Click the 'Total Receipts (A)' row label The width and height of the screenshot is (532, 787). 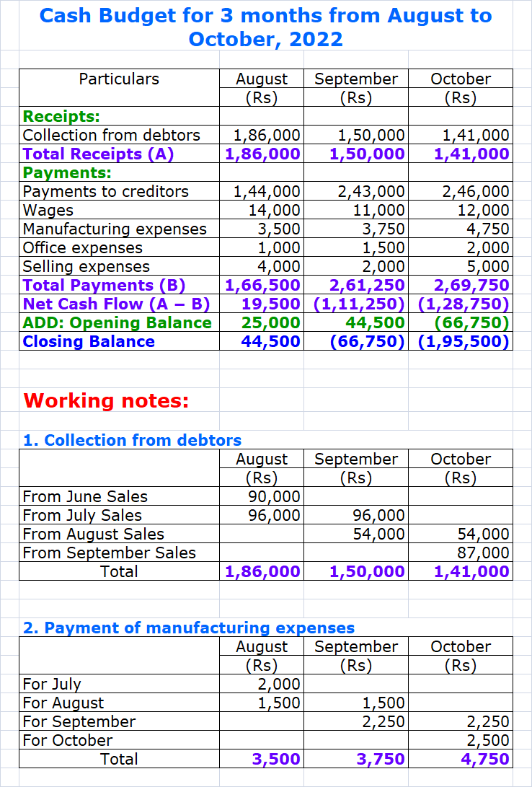pyautogui.click(x=98, y=154)
